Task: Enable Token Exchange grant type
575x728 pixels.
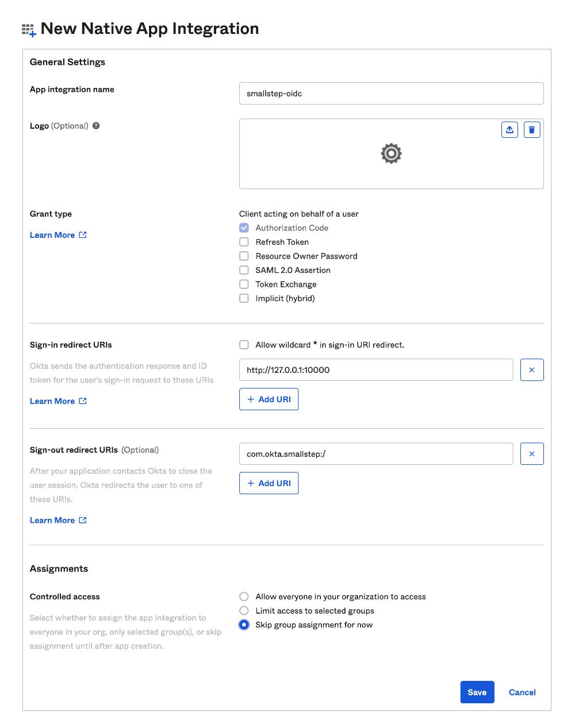Action: pyautogui.click(x=244, y=284)
